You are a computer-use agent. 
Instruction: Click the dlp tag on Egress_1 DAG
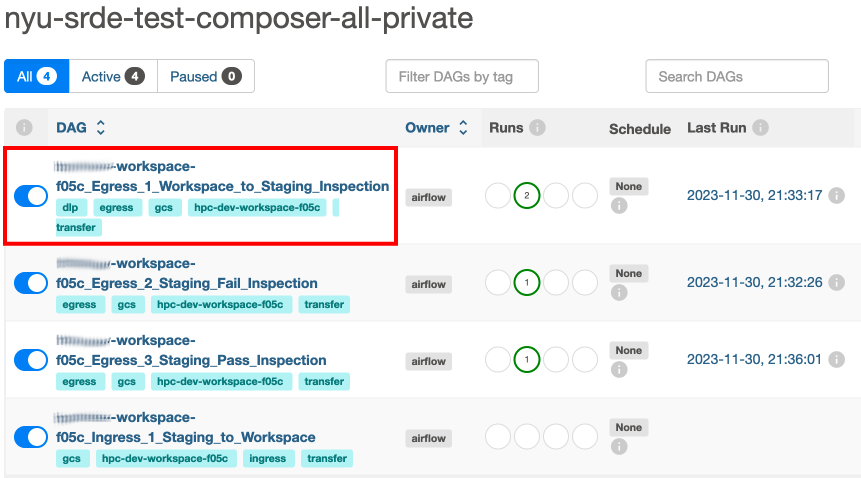[70, 207]
